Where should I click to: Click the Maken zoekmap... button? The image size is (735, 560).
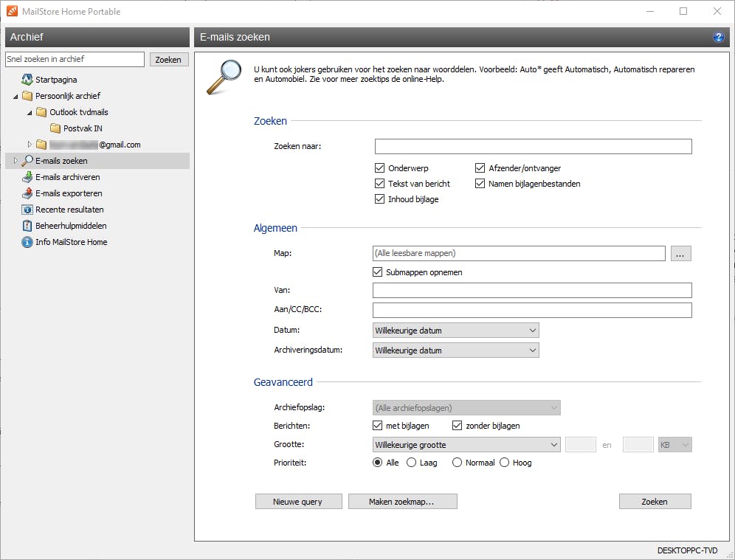[402, 502]
